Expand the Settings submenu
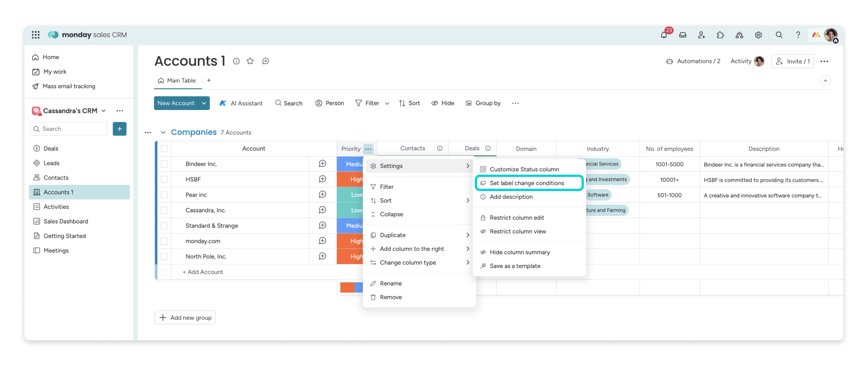The width and height of the screenshot is (868, 366). 420,166
